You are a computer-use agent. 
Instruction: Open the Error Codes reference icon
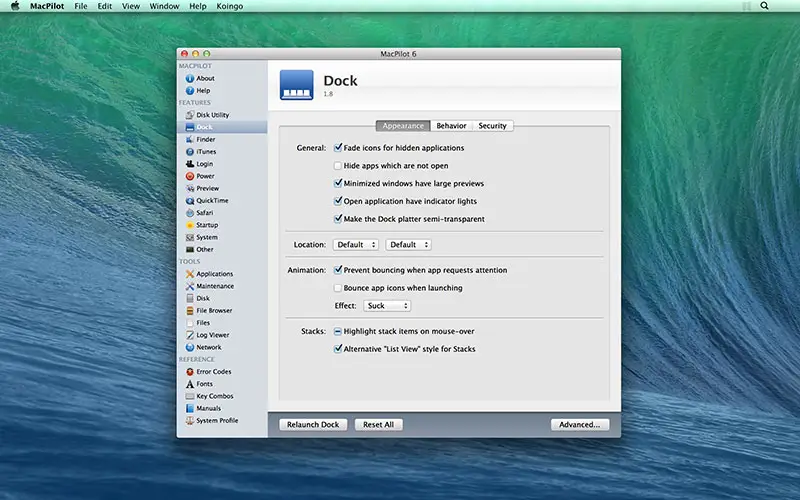(190, 372)
